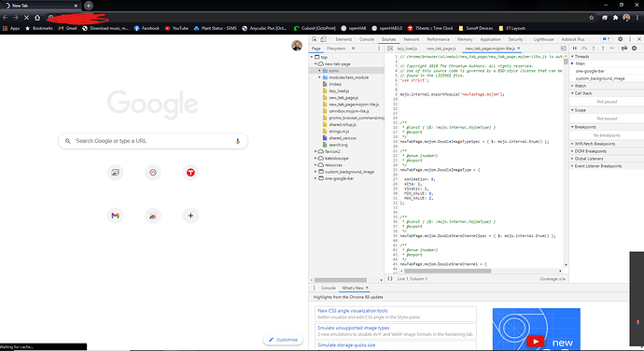The image size is (644, 351).
Task: Click the Customise button
Action: click(283, 340)
